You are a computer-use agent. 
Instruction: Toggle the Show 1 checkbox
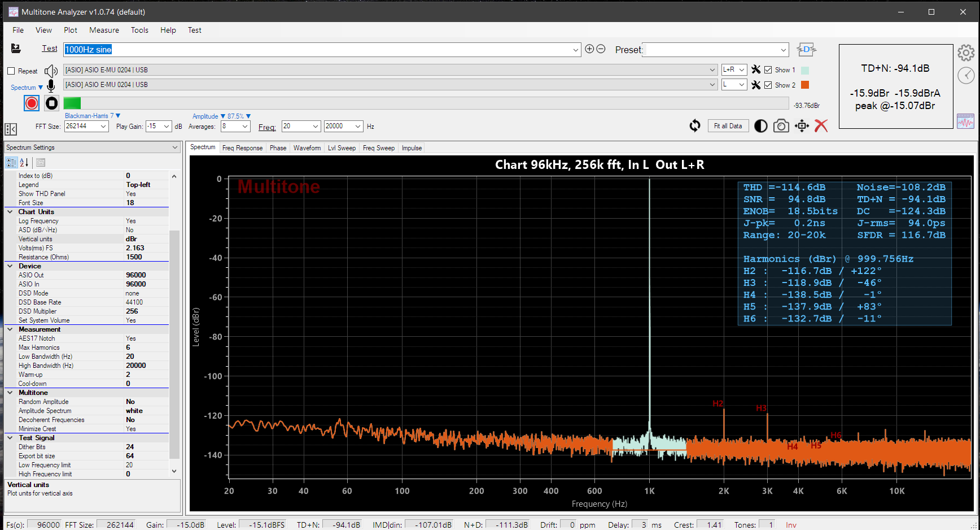tap(768, 69)
